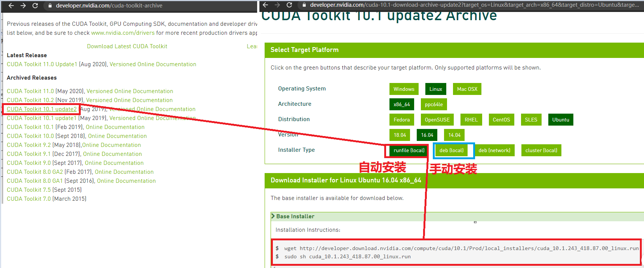Screen dimensions: 644x268
Task: Go back in the right browser window
Action: (265, 5)
